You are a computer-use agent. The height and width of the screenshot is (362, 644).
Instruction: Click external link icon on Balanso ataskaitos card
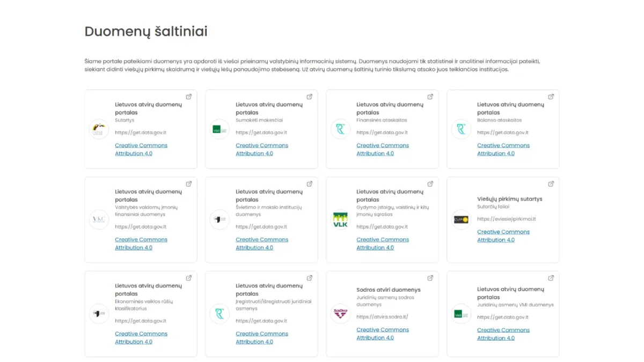coord(551,97)
